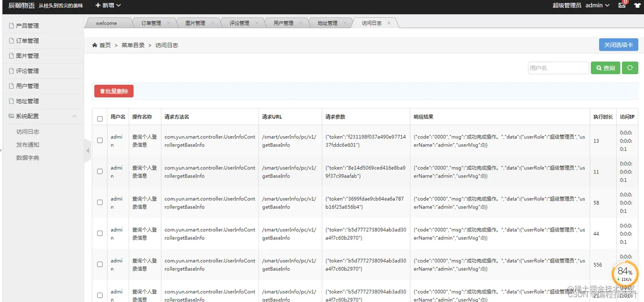Click 首页 in the breadcrumb
Screen dimensions: 644x302
(x=105, y=45)
